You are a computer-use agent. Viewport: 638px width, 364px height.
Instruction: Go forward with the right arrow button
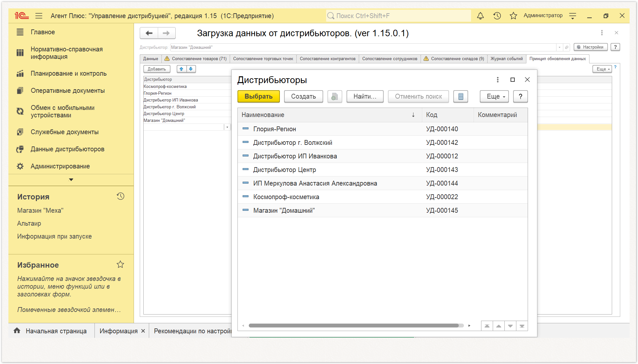(x=166, y=33)
